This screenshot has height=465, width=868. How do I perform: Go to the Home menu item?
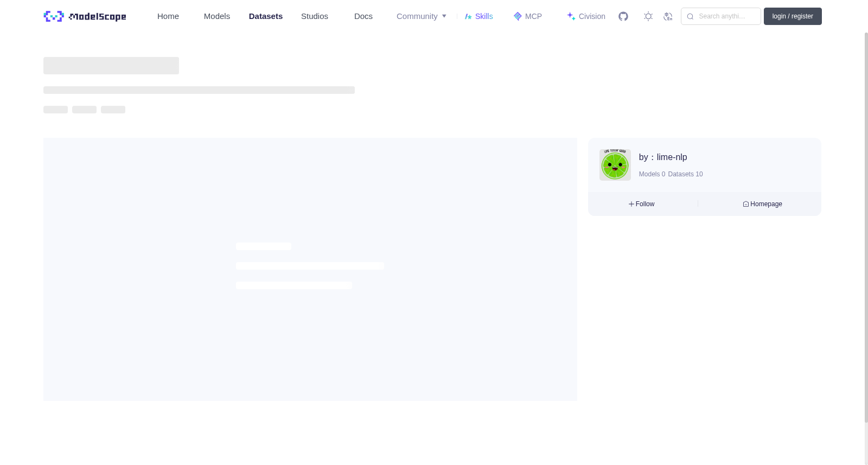pos(168,16)
